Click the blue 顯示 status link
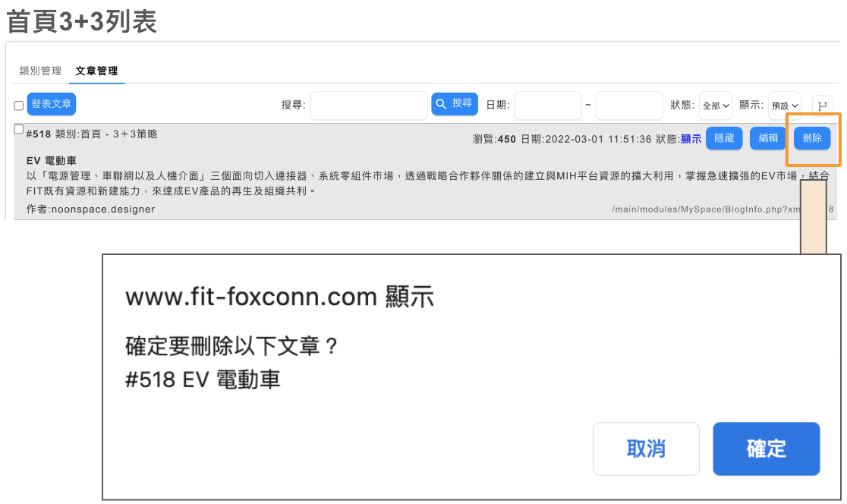Image resolution: width=847 pixels, height=504 pixels. pyautogui.click(x=691, y=139)
